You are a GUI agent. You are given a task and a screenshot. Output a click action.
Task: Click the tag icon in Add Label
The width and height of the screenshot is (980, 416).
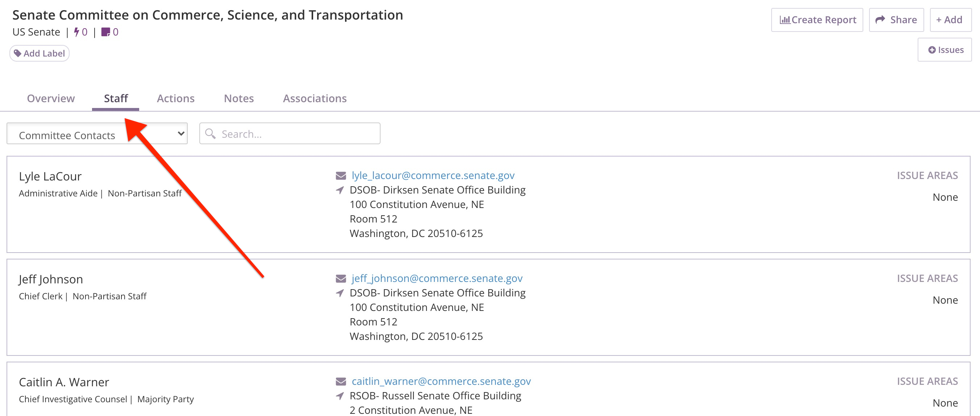pyautogui.click(x=17, y=53)
